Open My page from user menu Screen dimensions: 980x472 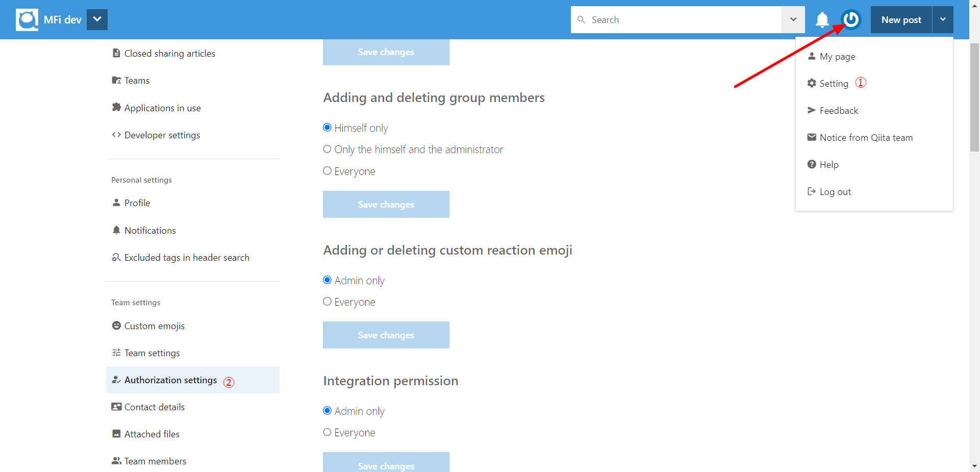point(837,57)
